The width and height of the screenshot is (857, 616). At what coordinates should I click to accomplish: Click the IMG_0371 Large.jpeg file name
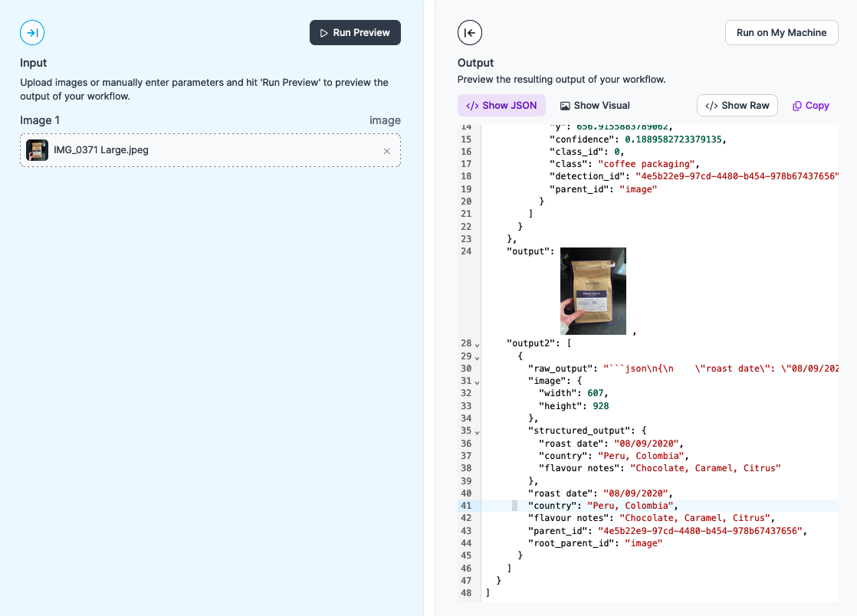click(101, 150)
